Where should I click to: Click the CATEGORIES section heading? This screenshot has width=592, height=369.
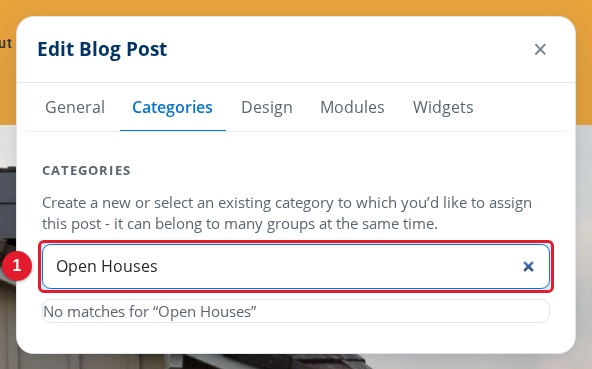tap(86, 171)
